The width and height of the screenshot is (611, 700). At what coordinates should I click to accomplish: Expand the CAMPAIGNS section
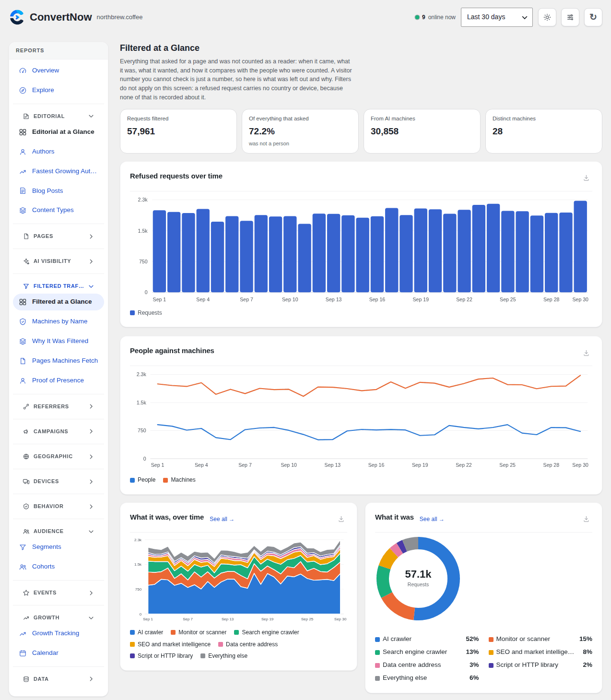click(x=59, y=431)
